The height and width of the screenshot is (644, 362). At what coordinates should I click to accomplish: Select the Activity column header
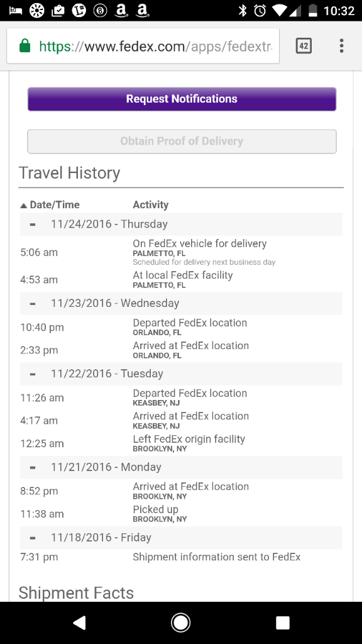pos(151,204)
